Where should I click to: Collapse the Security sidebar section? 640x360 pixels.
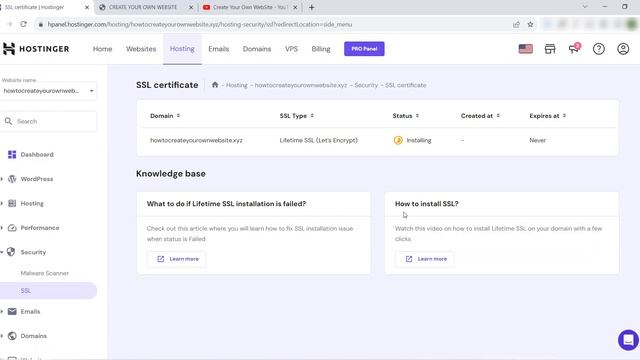tap(2, 252)
